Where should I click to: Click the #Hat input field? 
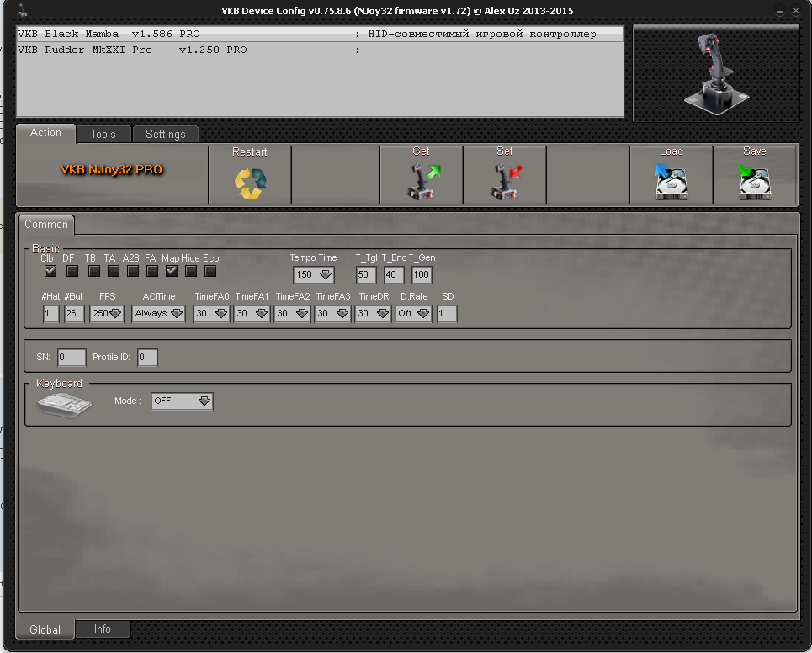pos(50,313)
